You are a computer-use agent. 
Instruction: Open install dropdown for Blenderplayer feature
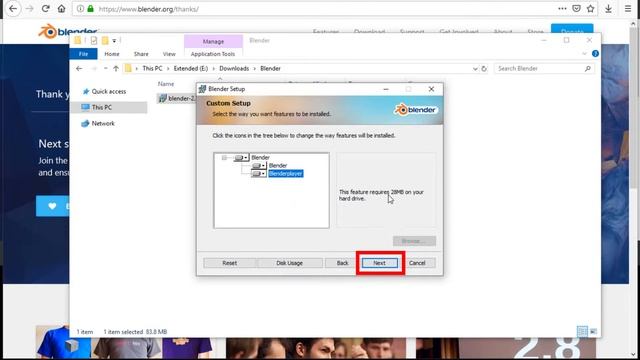259,174
